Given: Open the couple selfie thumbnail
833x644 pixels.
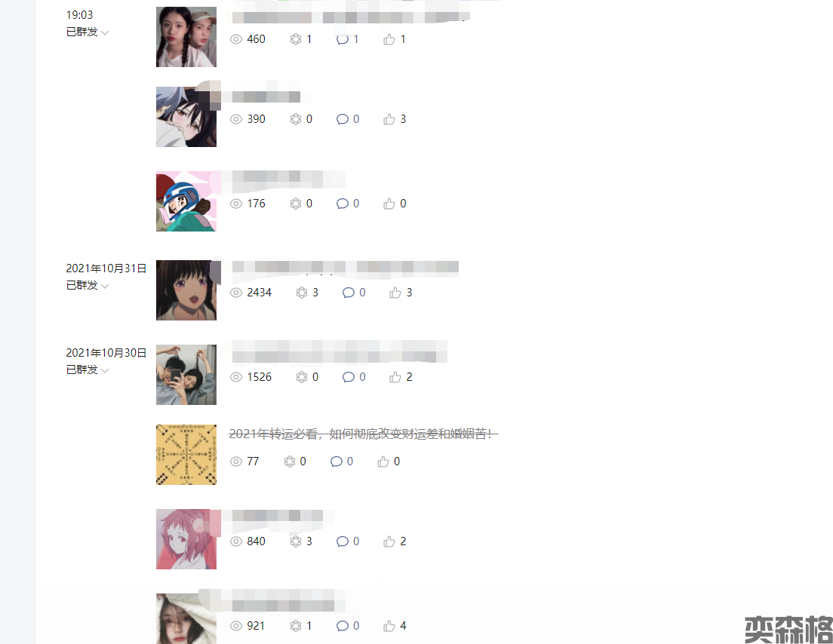Looking at the screenshot, I should [x=186, y=375].
